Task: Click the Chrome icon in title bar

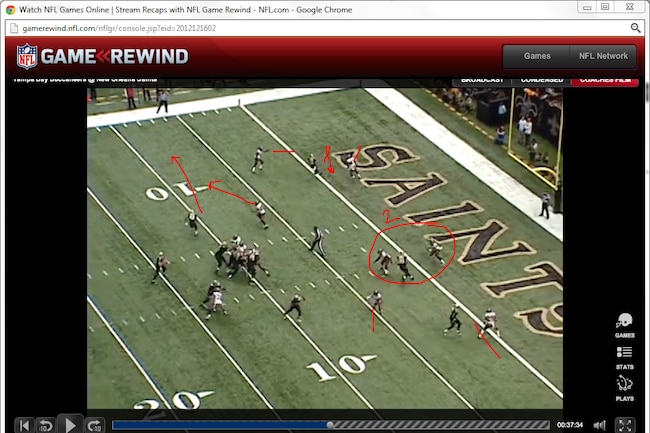Action: click(10, 10)
